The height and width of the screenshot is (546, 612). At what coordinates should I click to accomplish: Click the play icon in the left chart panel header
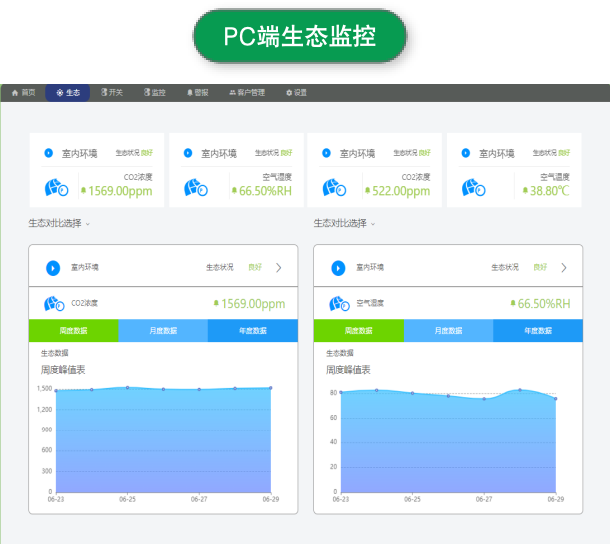tap(53, 268)
